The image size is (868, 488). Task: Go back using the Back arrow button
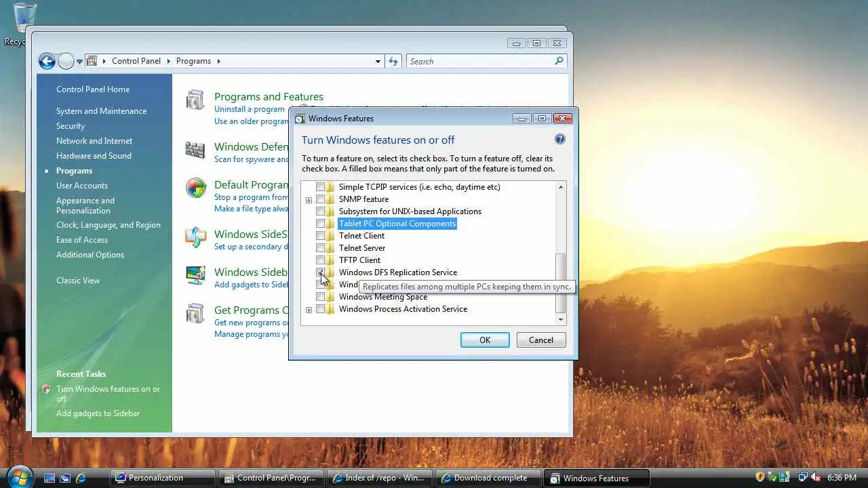47,62
